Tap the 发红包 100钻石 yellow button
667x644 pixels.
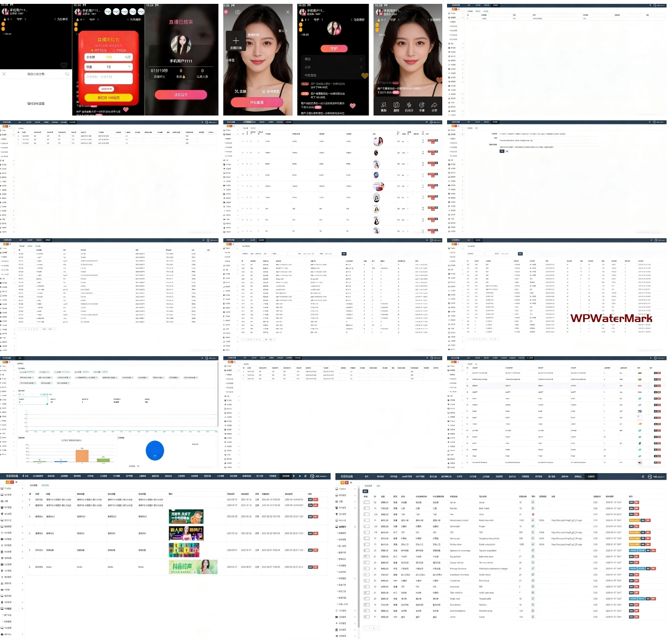point(108,98)
